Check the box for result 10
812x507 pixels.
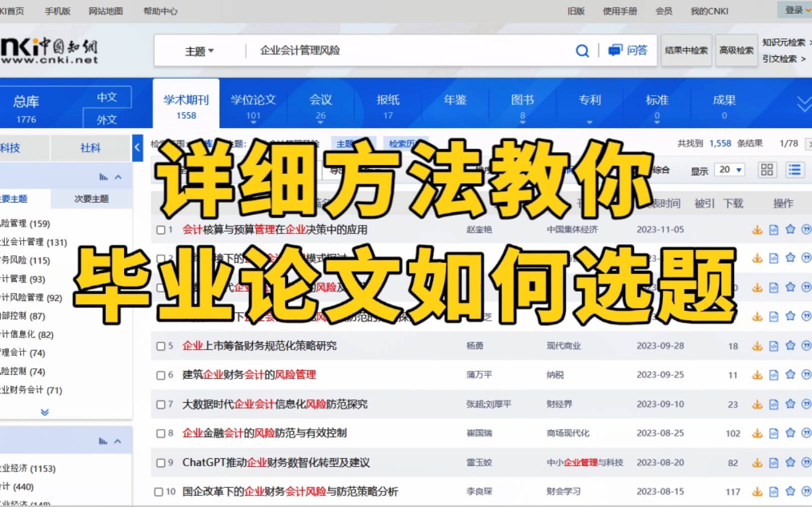pyautogui.click(x=159, y=491)
